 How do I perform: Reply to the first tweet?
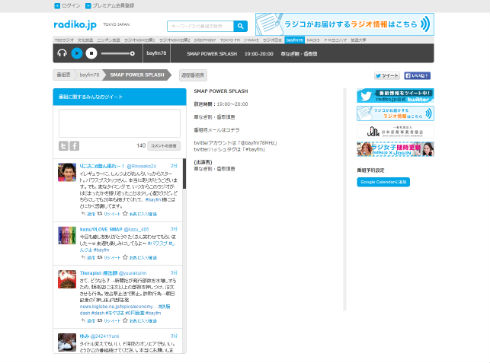coord(88,214)
